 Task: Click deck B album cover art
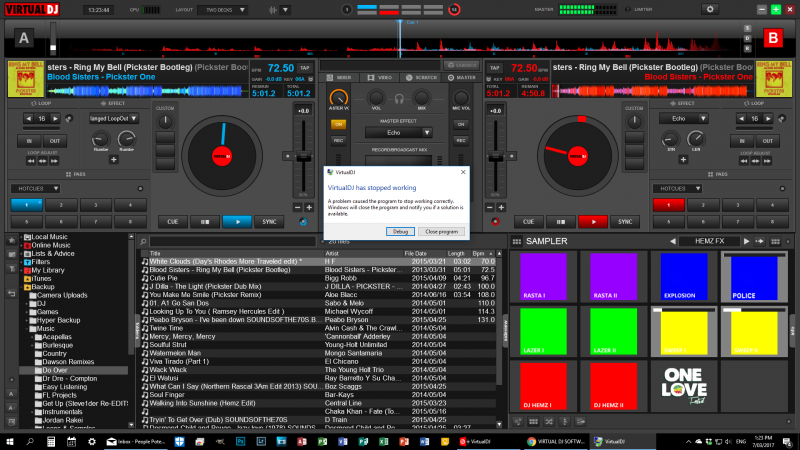pyautogui.click(x=773, y=79)
